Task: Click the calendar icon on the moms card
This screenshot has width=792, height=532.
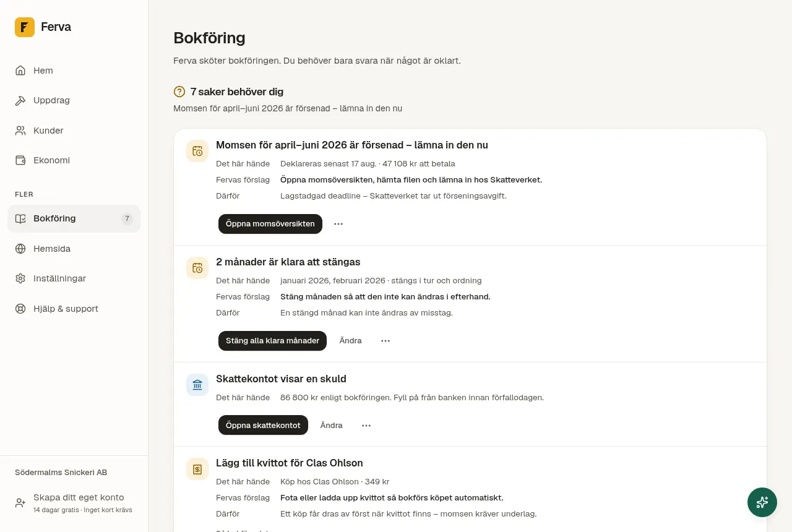Action: pos(197,151)
